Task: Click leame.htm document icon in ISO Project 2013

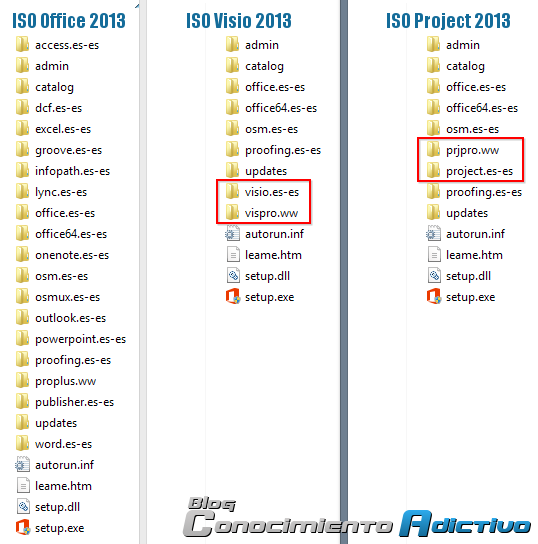Action: pos(434,255)
